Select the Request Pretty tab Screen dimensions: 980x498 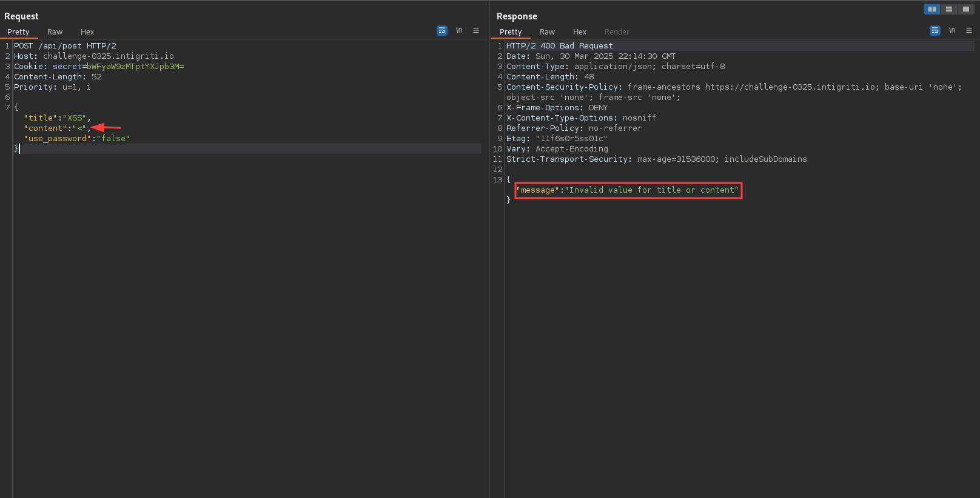pyautogui.click(x=18, y=32)
